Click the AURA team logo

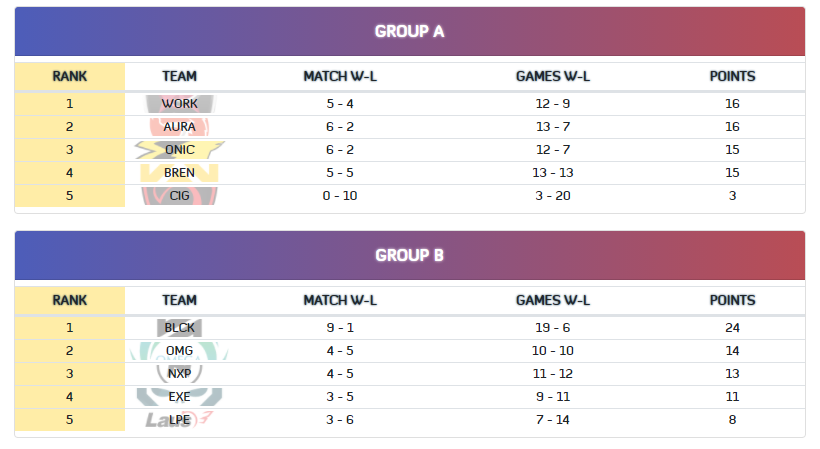click(x=179, y=126)
